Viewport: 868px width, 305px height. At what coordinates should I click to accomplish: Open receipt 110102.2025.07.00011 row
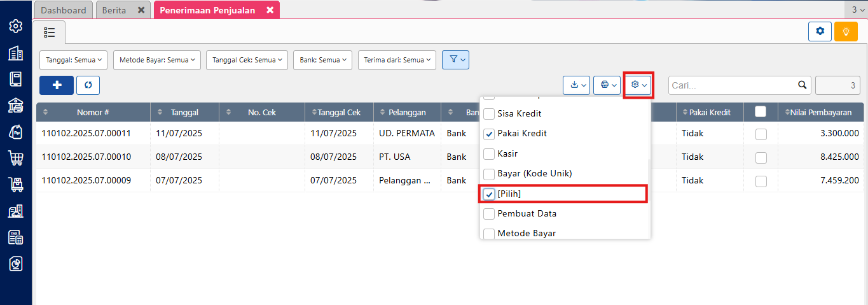point(86,133)
